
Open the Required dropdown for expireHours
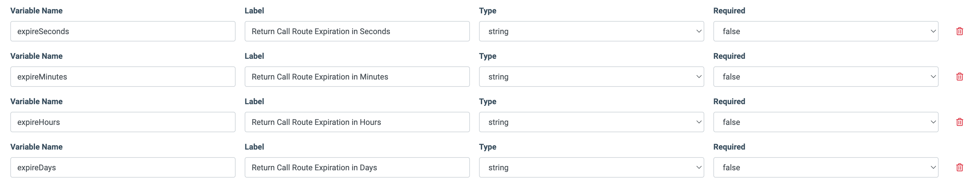pos(825,122)
